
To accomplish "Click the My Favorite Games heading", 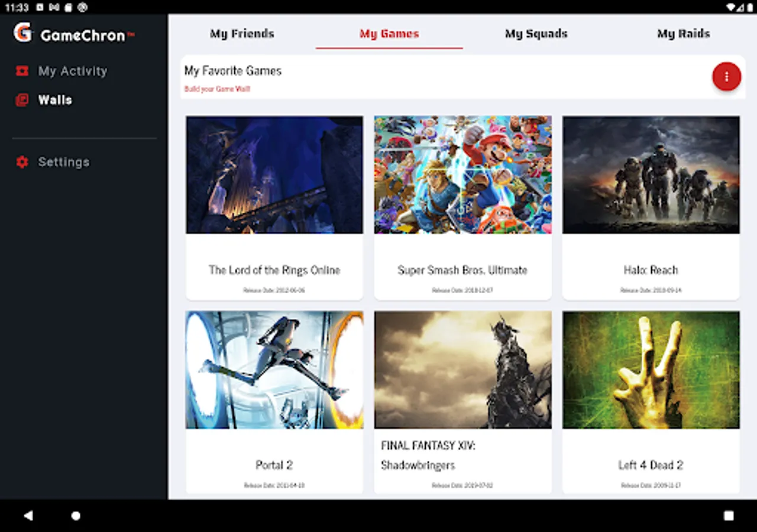I will click(x=233, y=71).
